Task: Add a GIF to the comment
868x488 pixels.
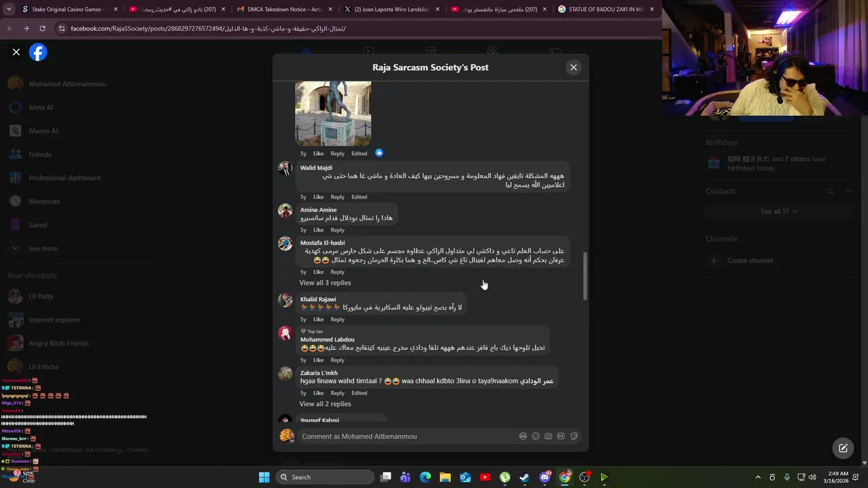Action: point(561,436)
